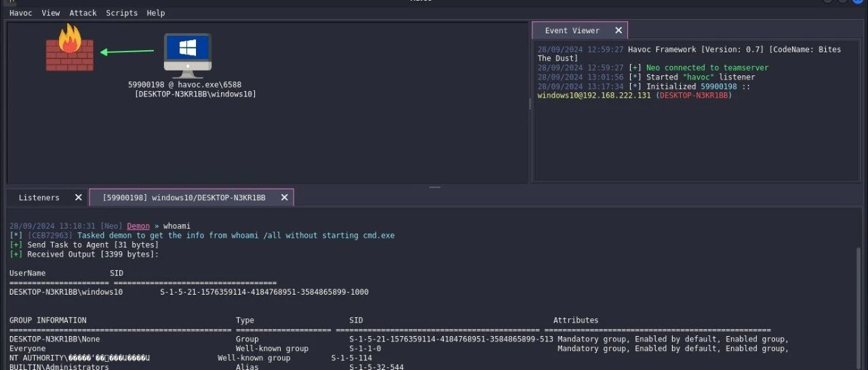The image size is (868, 370).
Task: Close the windows10/DESKTOP-N3KR1BB session tab
Action: 284,198
